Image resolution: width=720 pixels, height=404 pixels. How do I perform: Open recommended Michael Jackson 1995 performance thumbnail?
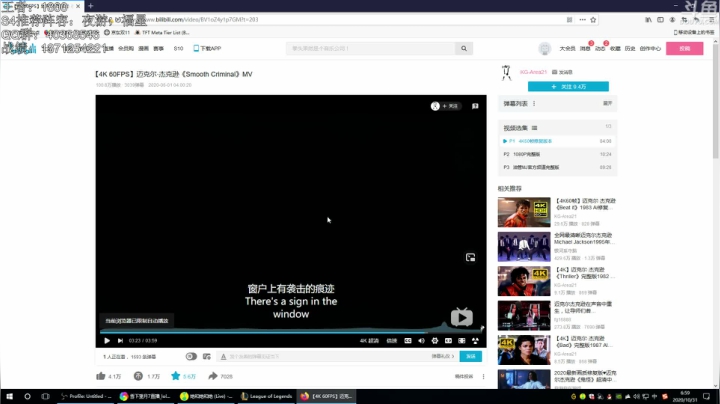pos(524,247)
